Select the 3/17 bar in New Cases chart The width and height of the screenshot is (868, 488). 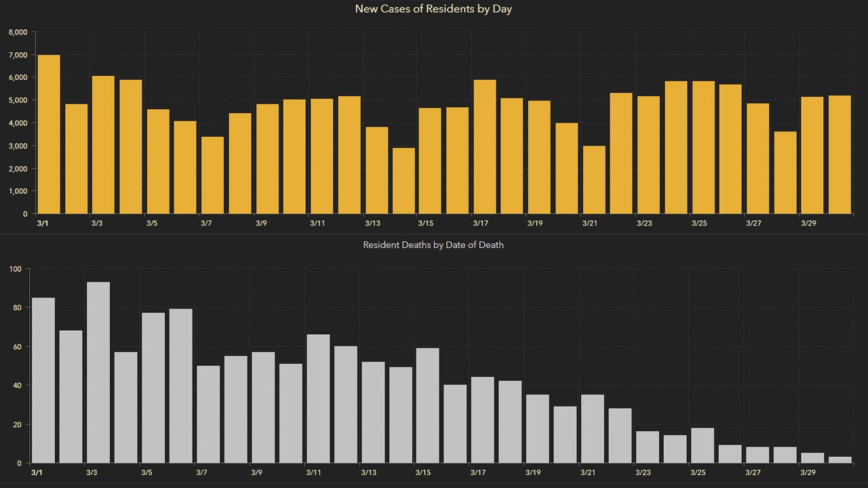(x=485, y=147)
